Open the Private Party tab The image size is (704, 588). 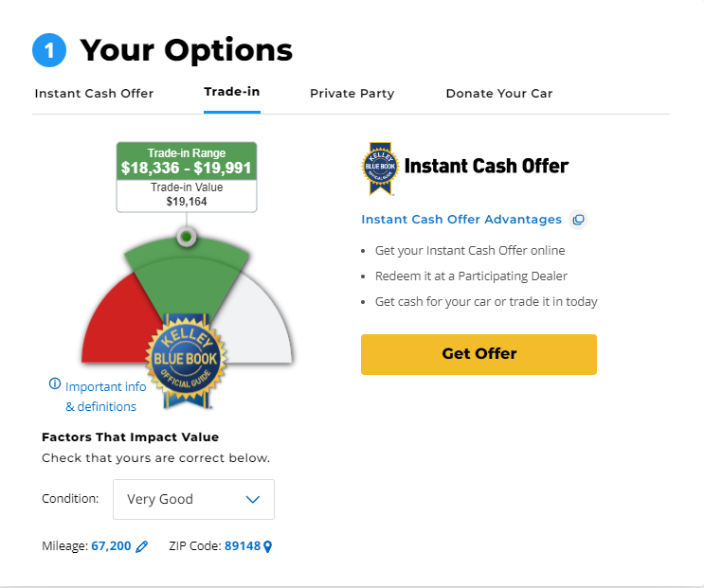pyautogui.click(x=352, y=94)
